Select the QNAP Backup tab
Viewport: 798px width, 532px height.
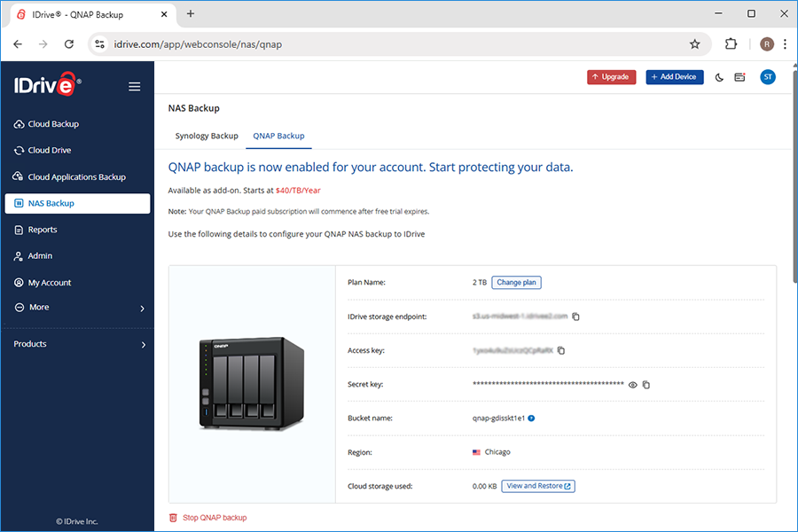click(x=279, y=136)
